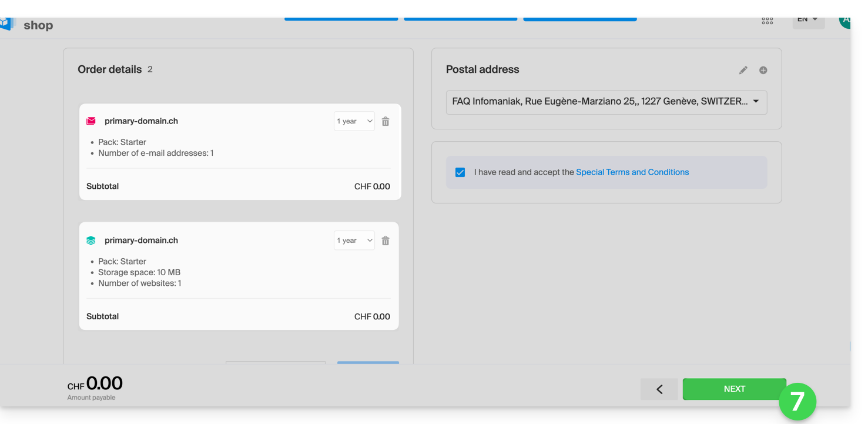Click the first blue step tab at top

pyautogui.click(x=341, y=19)
